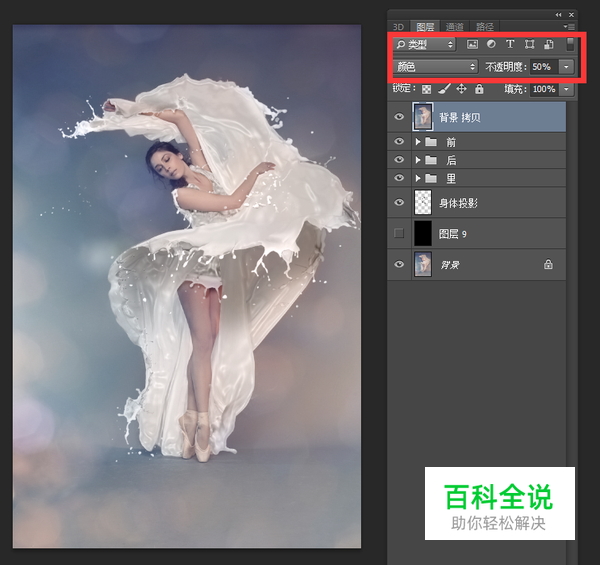
Task: Switch to the 图层 tab
Action: coord(425,27)
